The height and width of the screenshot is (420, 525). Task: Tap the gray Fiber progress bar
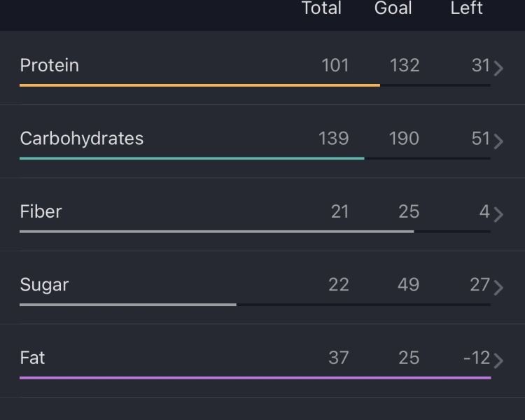tap(216, 232)
